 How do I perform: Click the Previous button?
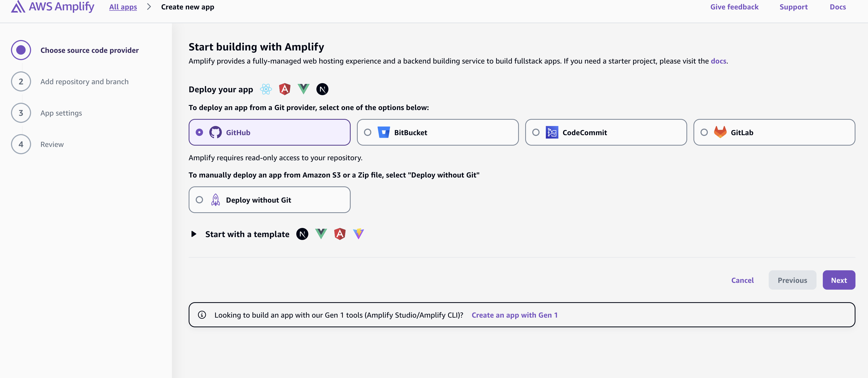pos(792,280)
